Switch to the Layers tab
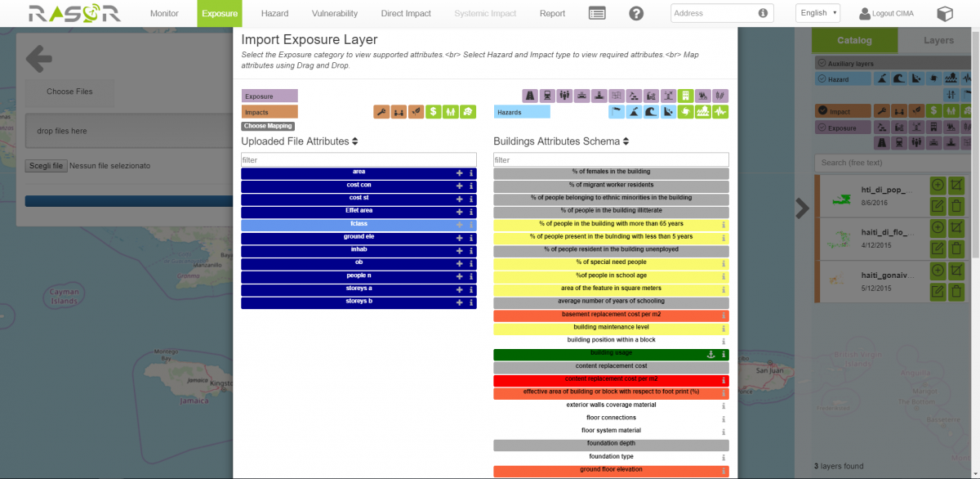Viewport: 980px width, 479px height. pos(938,40)
